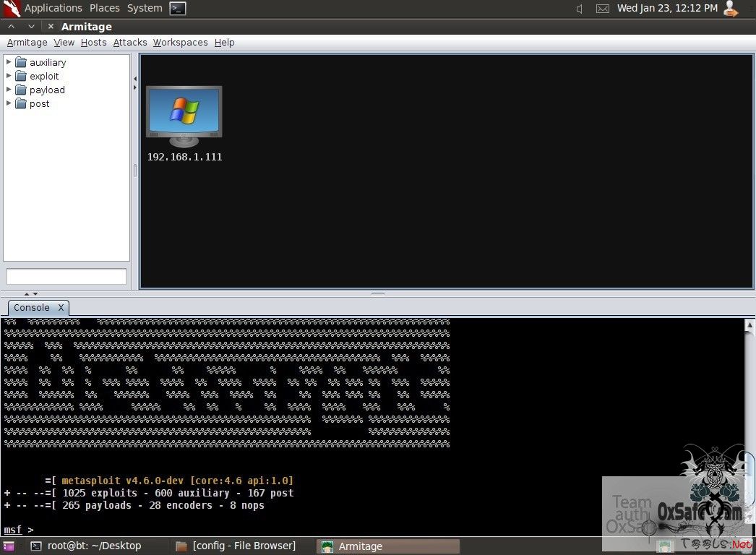The image size is (756, 555).
Task: Click the 192.168.1.111 host label
Action: click(184, 157)
